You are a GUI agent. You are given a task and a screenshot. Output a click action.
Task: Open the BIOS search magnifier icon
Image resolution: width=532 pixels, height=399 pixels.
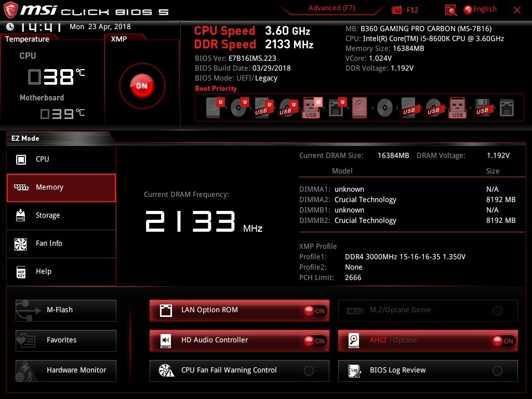click(x=450, y=10)
